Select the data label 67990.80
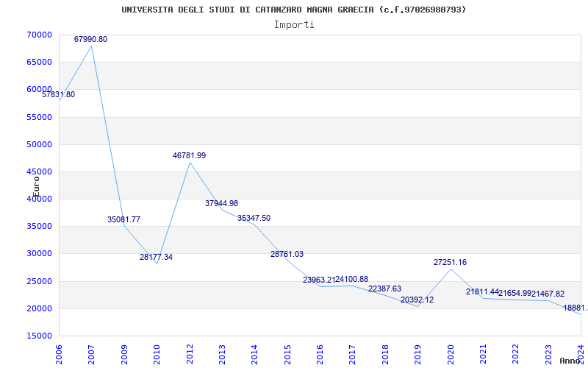 tap(90, 39)
